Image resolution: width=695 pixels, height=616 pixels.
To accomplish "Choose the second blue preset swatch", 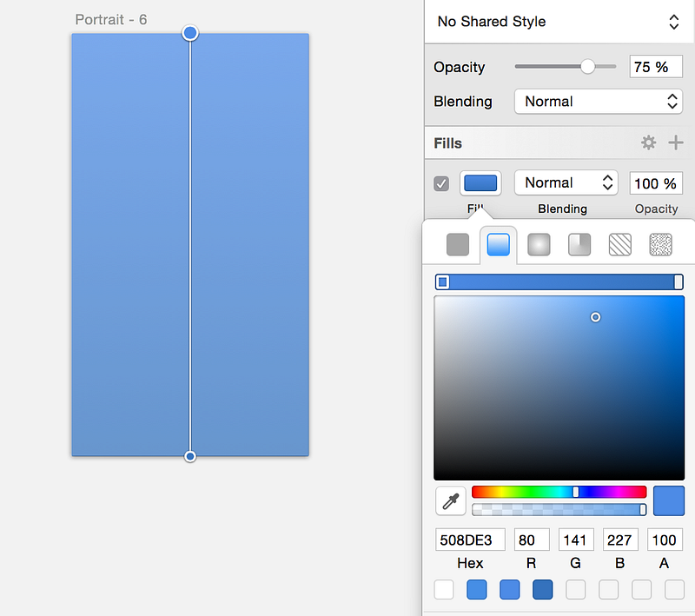I will [509, 589].
